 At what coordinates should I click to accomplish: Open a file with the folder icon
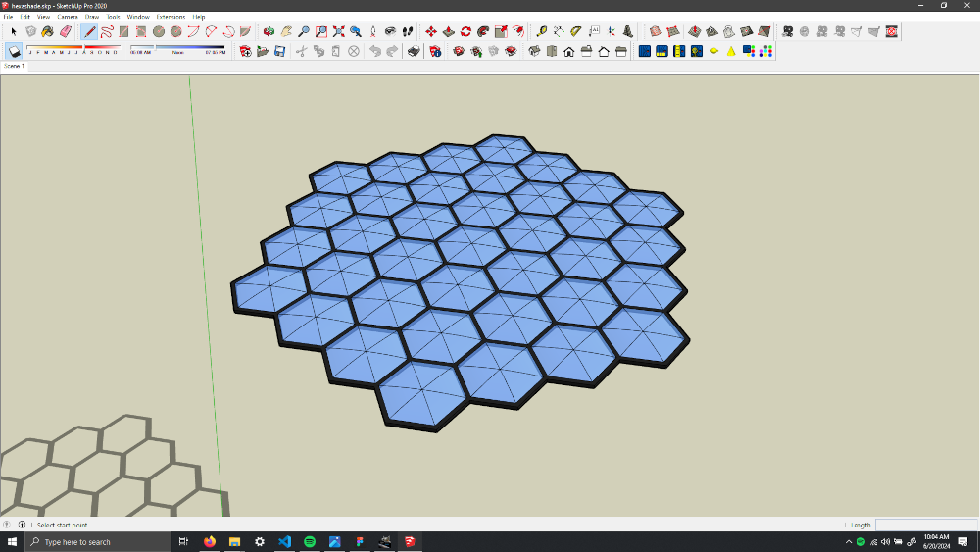[x=263, y=51]
